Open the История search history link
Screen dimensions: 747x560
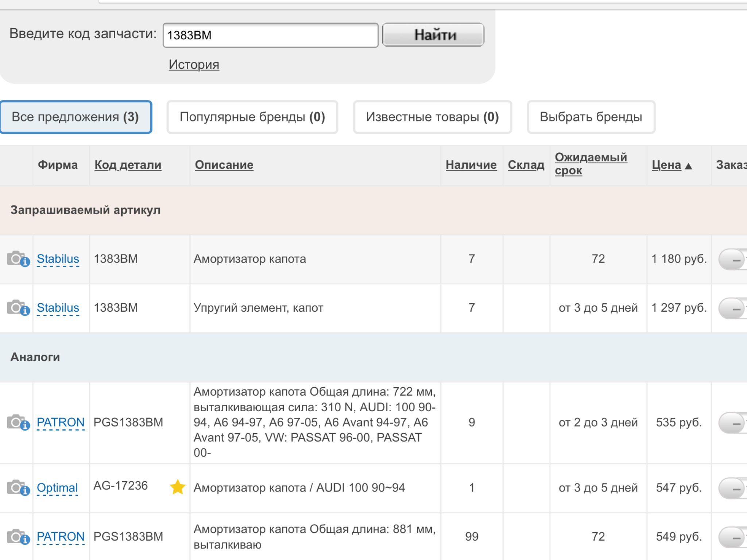tap(194, 65)
